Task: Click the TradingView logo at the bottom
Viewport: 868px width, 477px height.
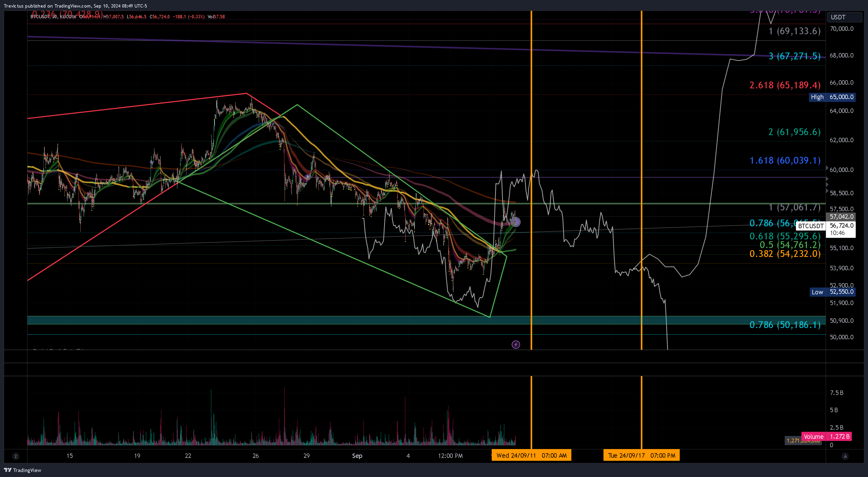Action: 22,470
